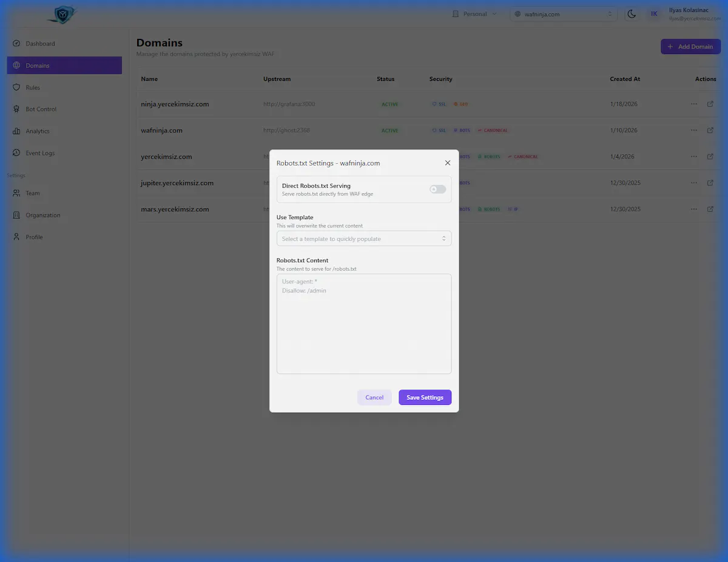Open more actions for ninja.yercekimsiz.com row
This screenshot has width=728, height=562.
[x=694, y=104]
